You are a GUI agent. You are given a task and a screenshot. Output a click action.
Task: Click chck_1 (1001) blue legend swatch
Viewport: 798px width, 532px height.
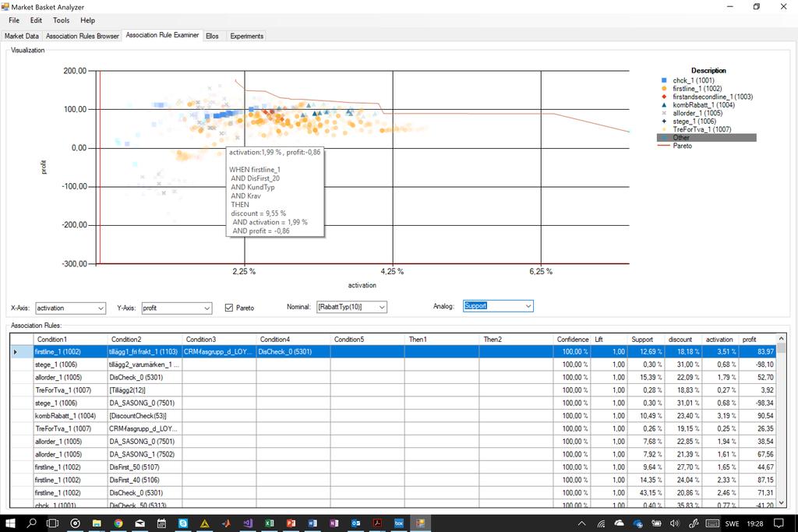(664, 80)
